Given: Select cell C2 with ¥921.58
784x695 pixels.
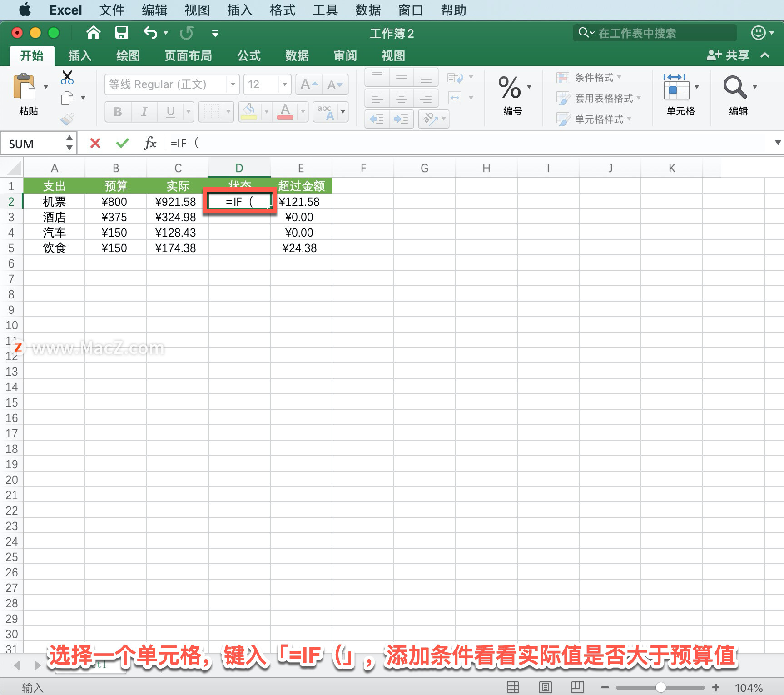Looking at the screenshot, I should point(177,202).
